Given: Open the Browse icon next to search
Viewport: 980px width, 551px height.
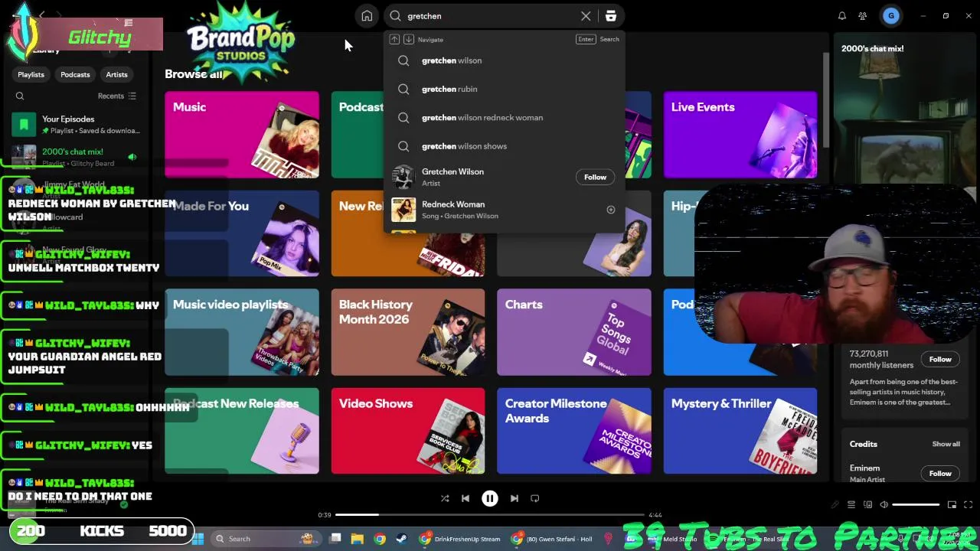Looking at the screenshot, I should tap(610, 16).
